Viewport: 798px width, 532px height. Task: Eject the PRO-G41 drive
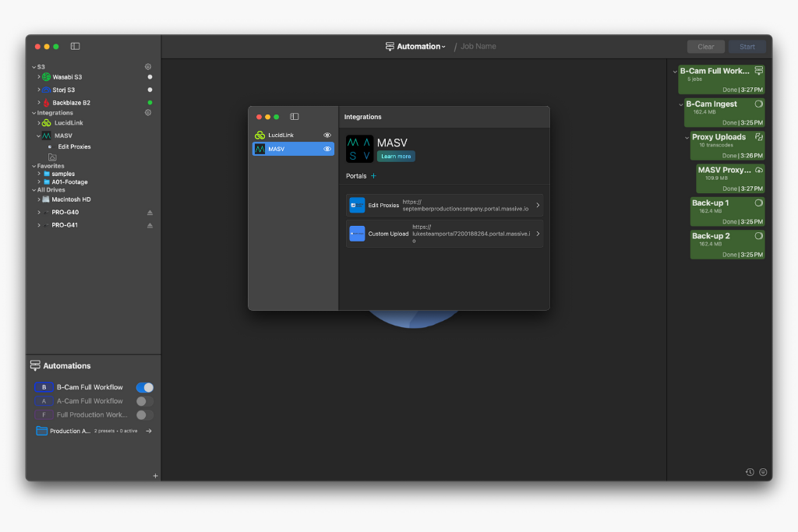(150, 225)
